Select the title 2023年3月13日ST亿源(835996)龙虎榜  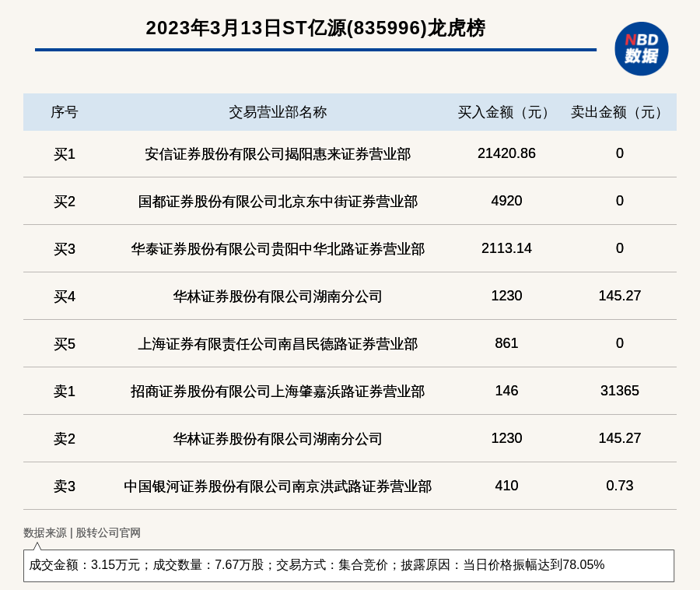[315, 28]
